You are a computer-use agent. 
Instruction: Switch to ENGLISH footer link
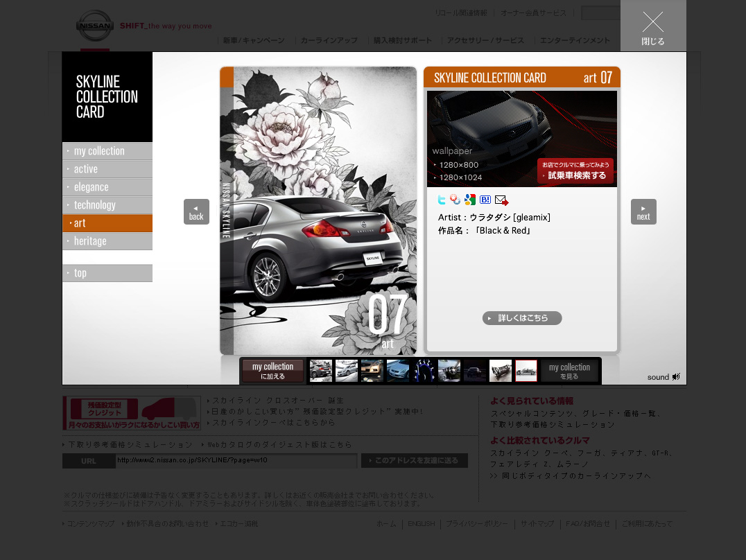click(421, 523)
